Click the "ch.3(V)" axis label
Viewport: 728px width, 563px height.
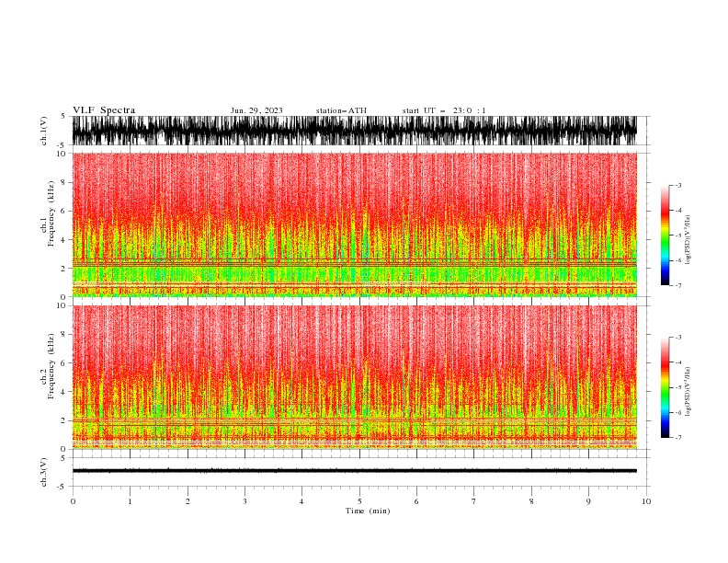pyautogui.click(x=44, y=472)
